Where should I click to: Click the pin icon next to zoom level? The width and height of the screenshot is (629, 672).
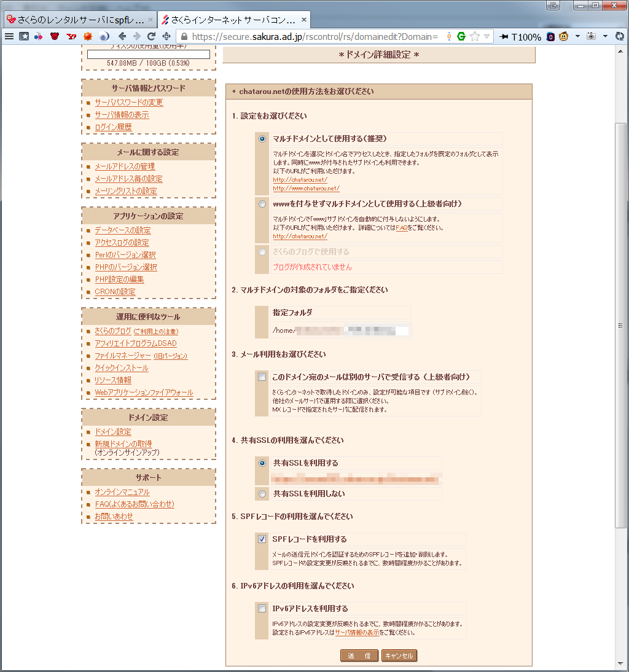504,37
